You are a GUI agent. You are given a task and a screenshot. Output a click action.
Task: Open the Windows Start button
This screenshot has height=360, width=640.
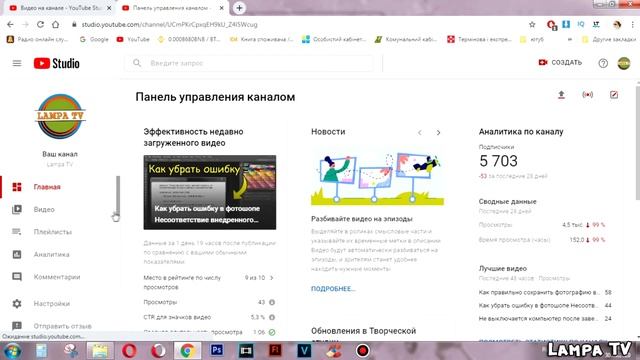(x=13, y=351)
